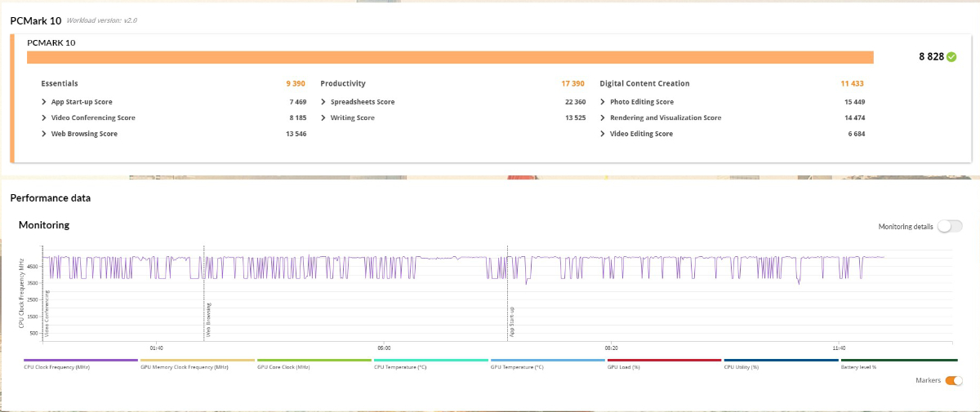Screen dimensions: 980x412
Task: Click the Spreadsheets score value 22 360
Action: (x=575, y=102)
